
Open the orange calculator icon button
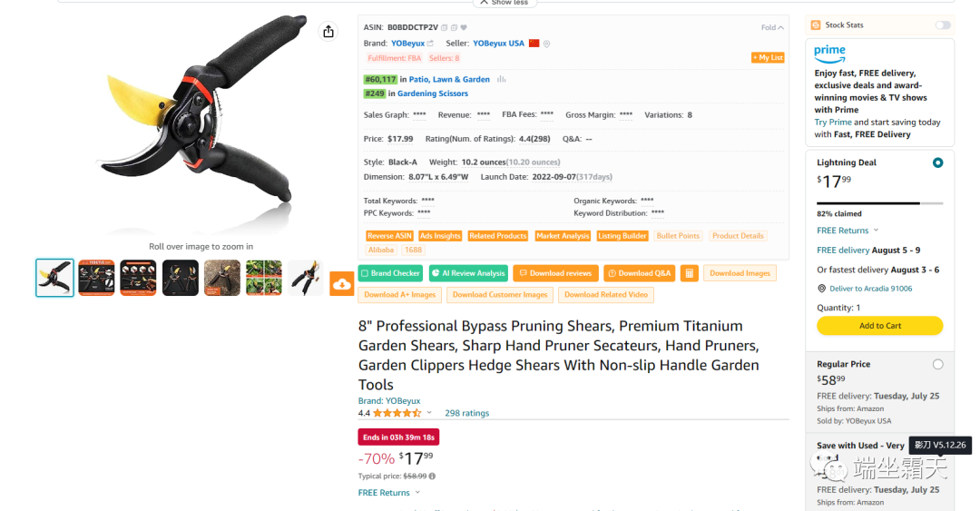pos(690,273)
